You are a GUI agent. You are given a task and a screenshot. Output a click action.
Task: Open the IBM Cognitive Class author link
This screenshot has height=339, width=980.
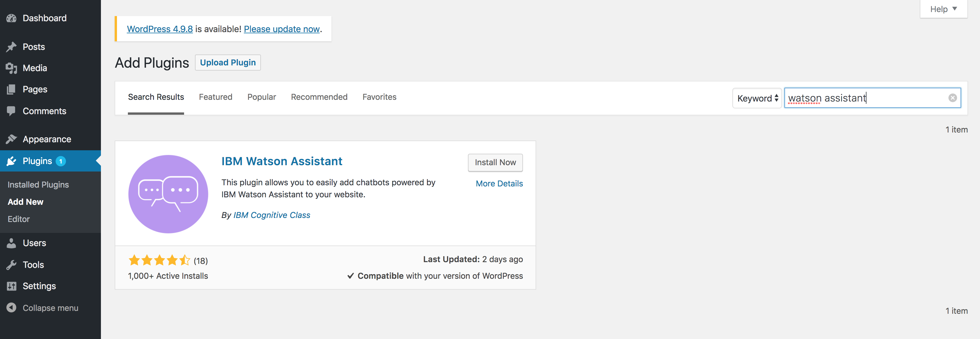272,215
